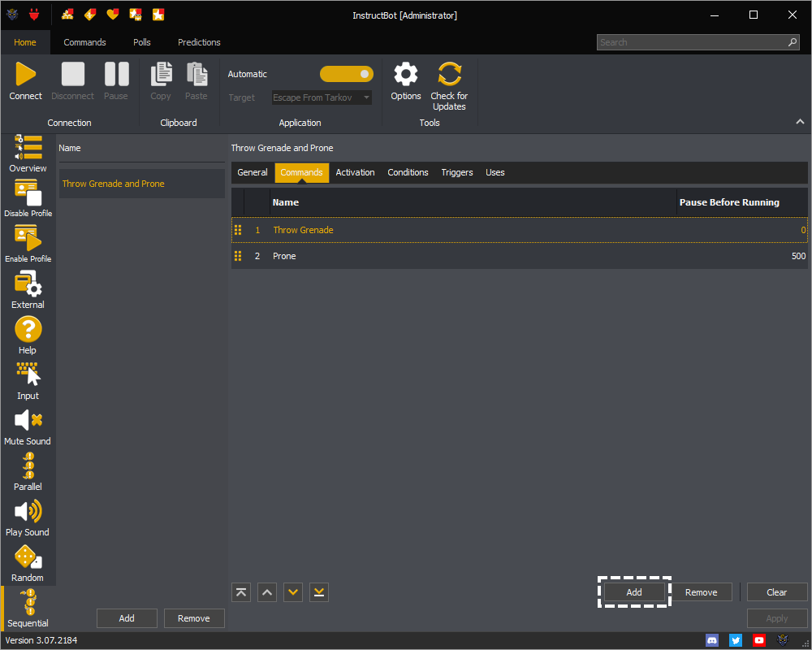Image resolution: width=812 pixels, height=650 pixels.
Task: Click the bits pile title bar icon
Action: click(x=67, y=15)
